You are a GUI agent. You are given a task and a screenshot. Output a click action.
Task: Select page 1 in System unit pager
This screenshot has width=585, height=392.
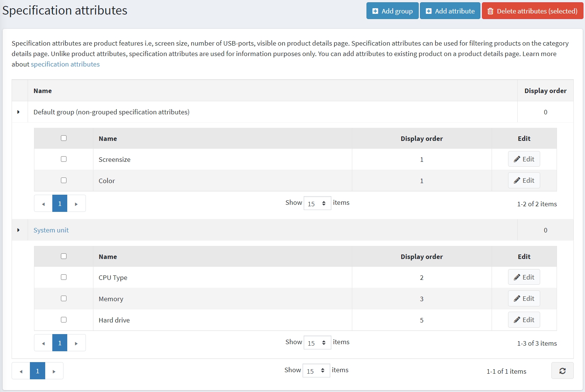coord(60,343)
